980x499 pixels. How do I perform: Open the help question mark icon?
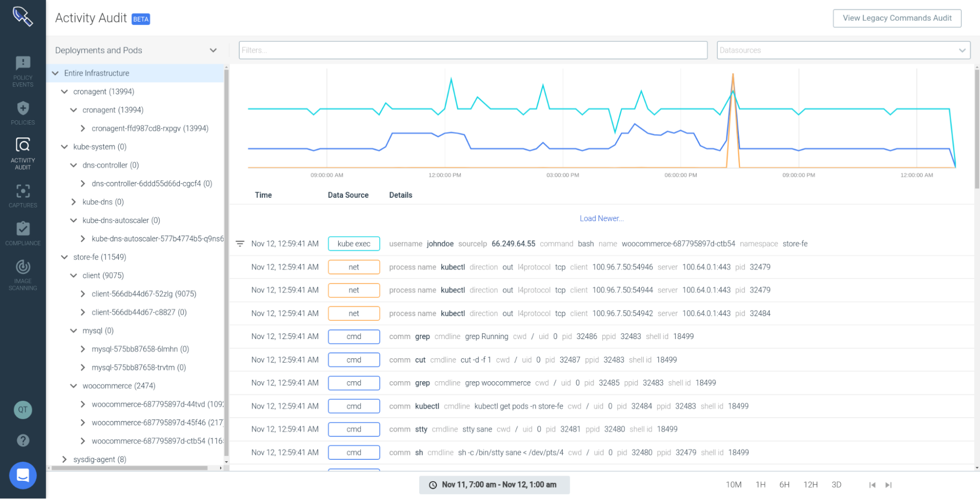coord(23,440)
